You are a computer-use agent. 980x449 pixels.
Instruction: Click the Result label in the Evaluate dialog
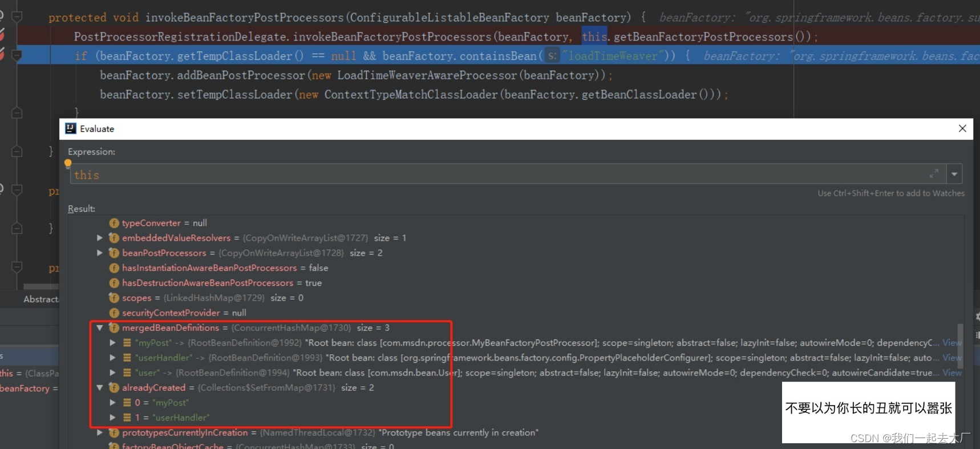82,209
